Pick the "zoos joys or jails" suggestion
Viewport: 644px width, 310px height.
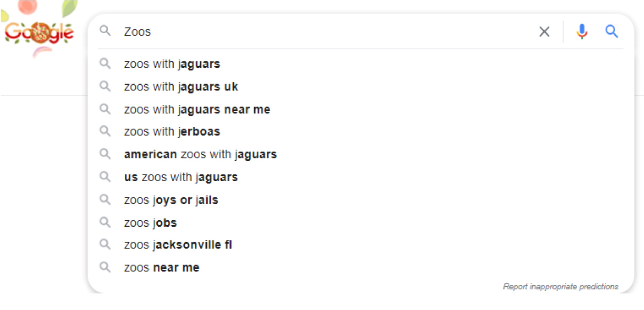click(x=171, y=200)
